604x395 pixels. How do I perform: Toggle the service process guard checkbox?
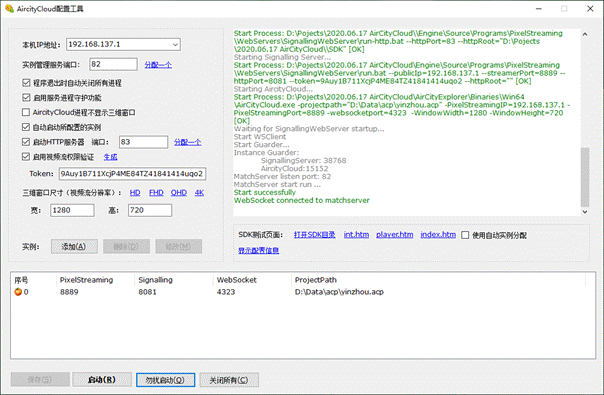tap(26, 97)
